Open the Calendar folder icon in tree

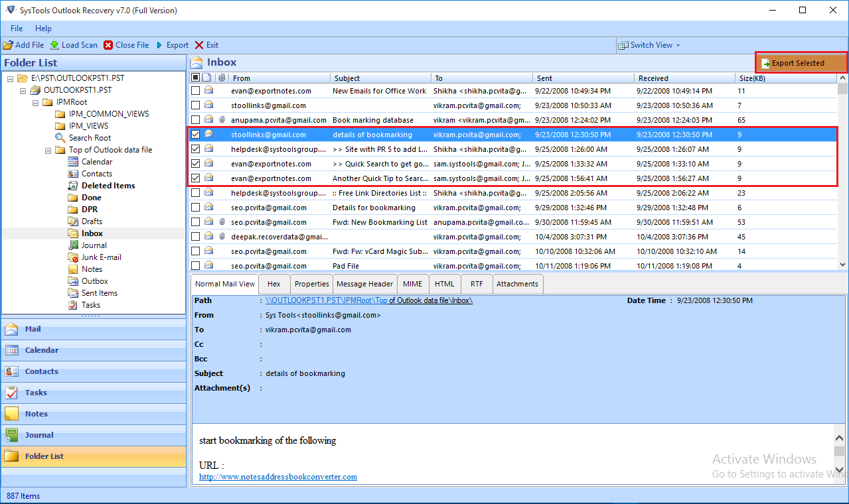click(73, 162)
